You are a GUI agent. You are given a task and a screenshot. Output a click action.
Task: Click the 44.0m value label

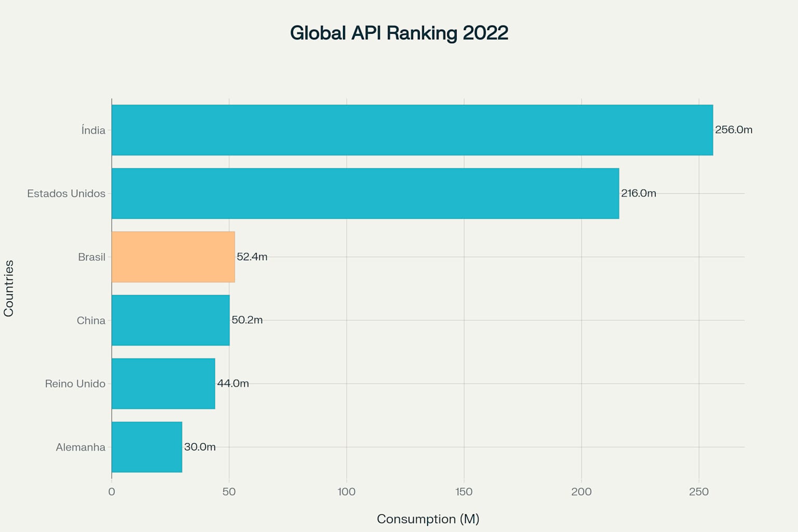pos(233,383)
